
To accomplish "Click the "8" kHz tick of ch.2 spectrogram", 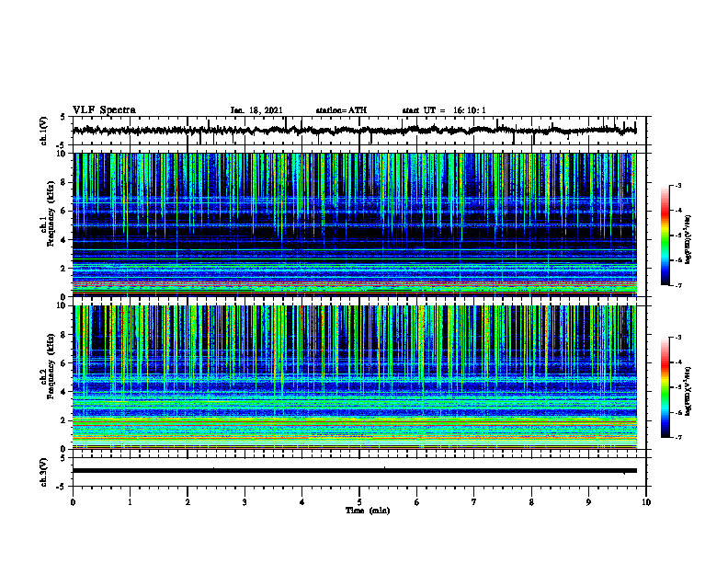I will pyautogui.click(x=64, y=335).
